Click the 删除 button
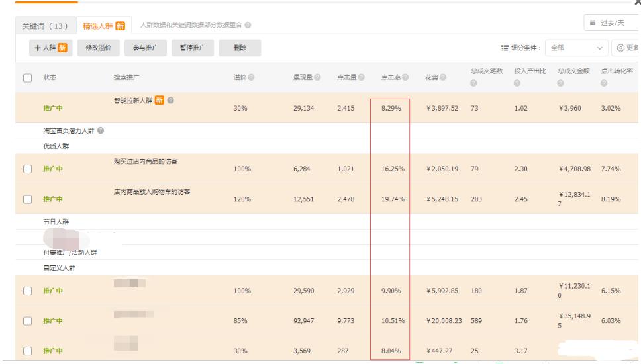 click(240, 48)
